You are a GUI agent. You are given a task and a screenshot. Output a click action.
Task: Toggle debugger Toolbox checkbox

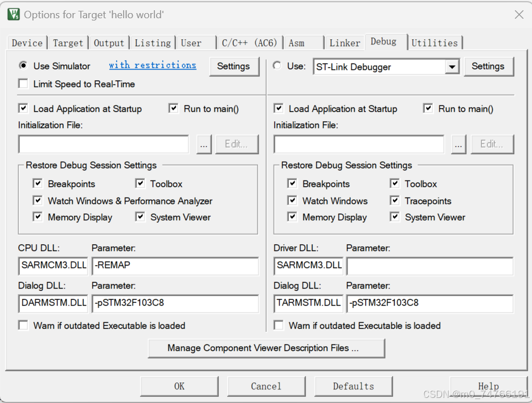[x=394, y=183]
